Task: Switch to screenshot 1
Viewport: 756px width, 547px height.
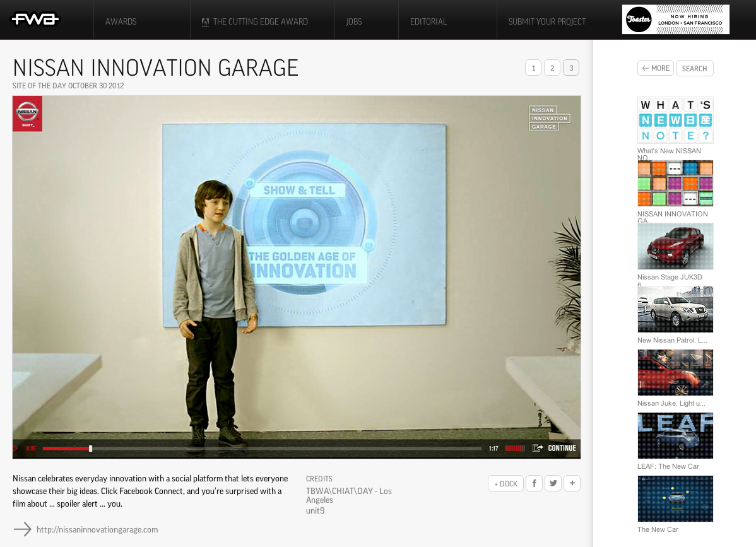Action: pyautogui.click(x=533, y=68)
